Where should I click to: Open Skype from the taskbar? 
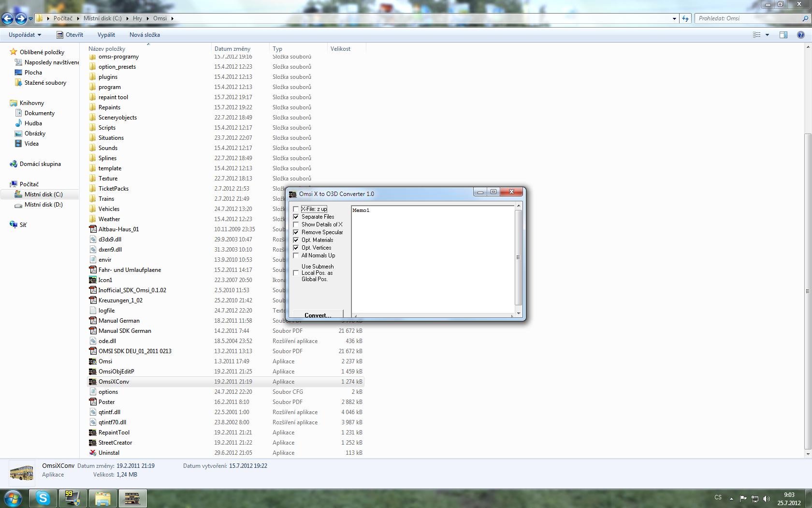[43, 498]
